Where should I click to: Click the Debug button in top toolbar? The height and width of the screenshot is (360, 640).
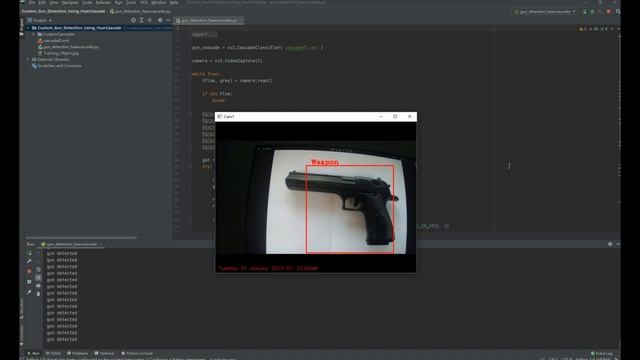(x=592, y=12)
